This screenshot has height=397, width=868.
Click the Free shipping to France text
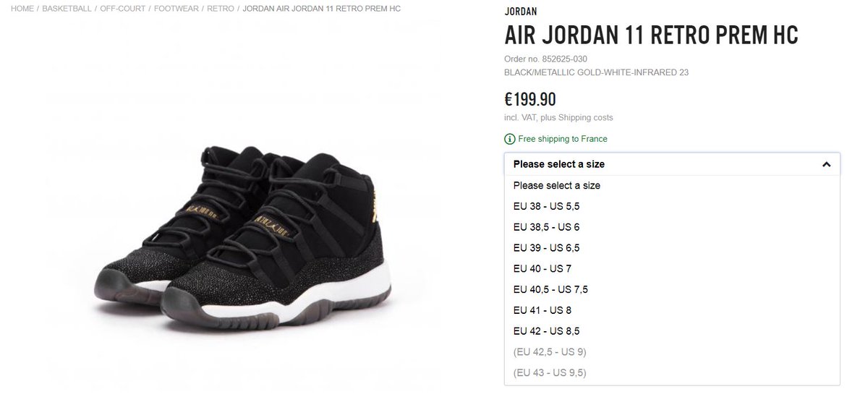pyautogui.click(x=563, y=139)
